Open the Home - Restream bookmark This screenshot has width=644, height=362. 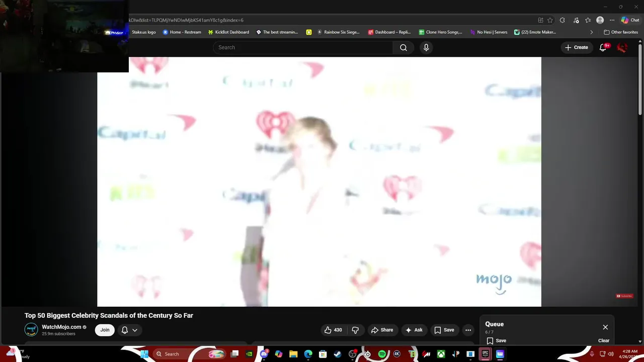click(182, 32)
